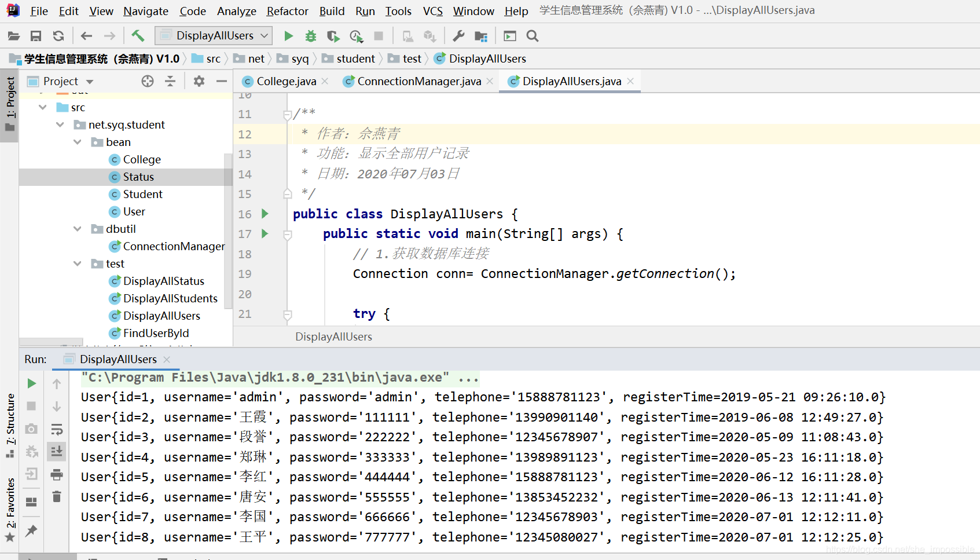The height and width of the screenshot is (560, 980).
Task: Close the DisplayAllUsers run tab
Action: [167, 360]
